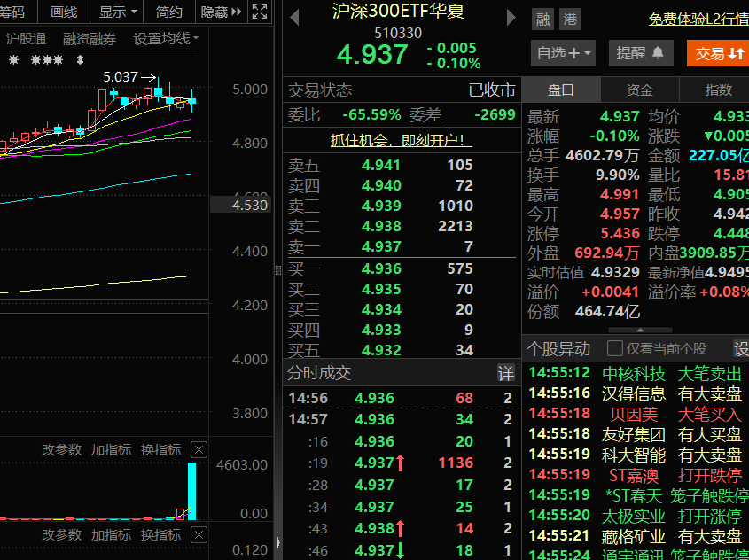
Task: Open 藏格矿业 有大卖盘 alert
Action: [x=637, y=536]
